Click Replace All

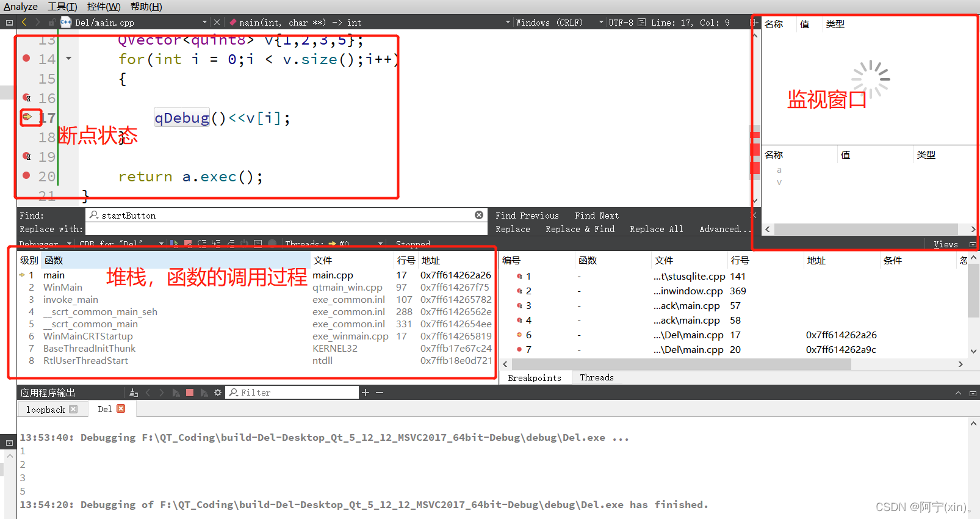point(657,229)
